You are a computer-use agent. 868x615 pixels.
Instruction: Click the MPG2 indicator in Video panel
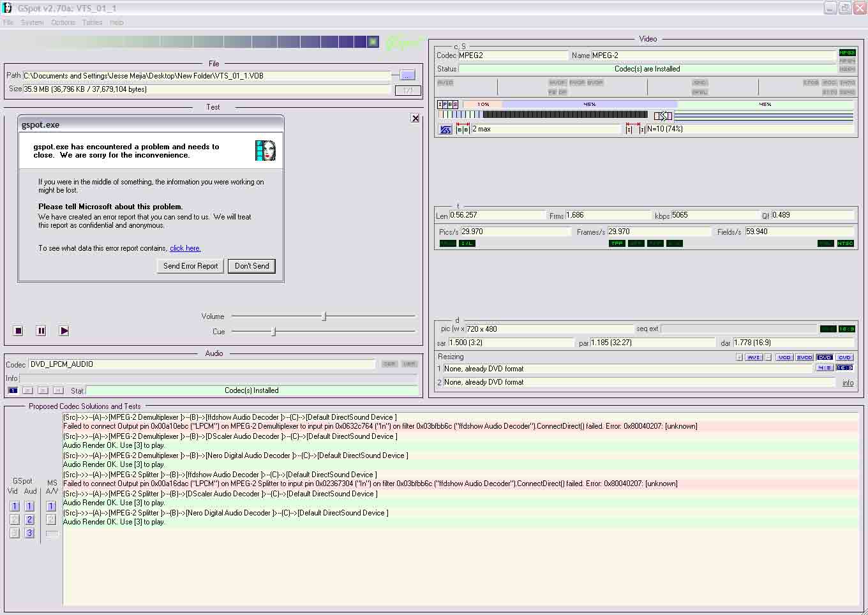(847, 53)
